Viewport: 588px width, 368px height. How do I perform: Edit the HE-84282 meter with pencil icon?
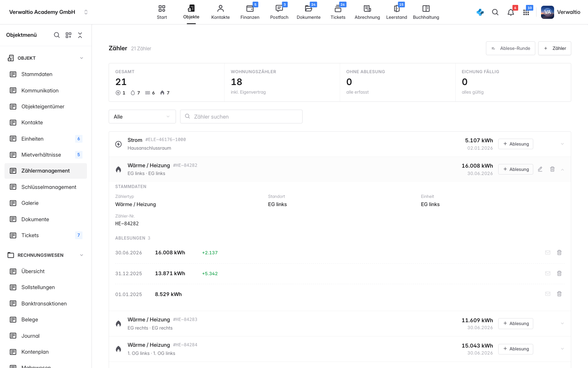(540, 169)
